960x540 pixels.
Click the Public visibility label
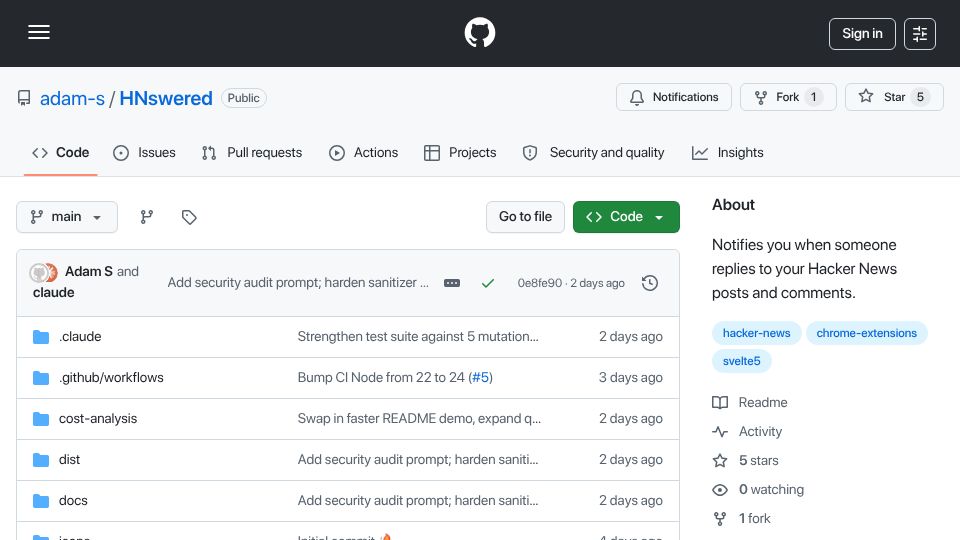244,98
